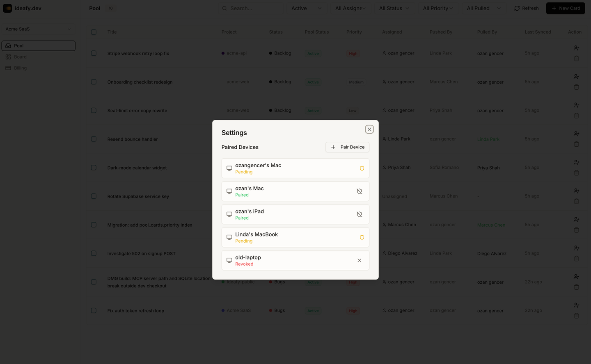Delete the Fix auth token refresh loop card
Viewport: 591px width, 364px height.
click(576, 316)
